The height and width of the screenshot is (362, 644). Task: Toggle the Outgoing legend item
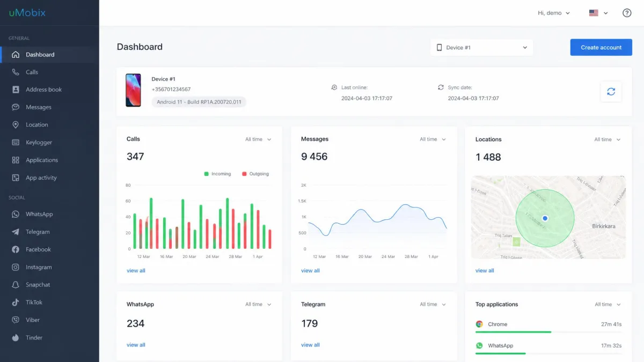tap(255, 174)
